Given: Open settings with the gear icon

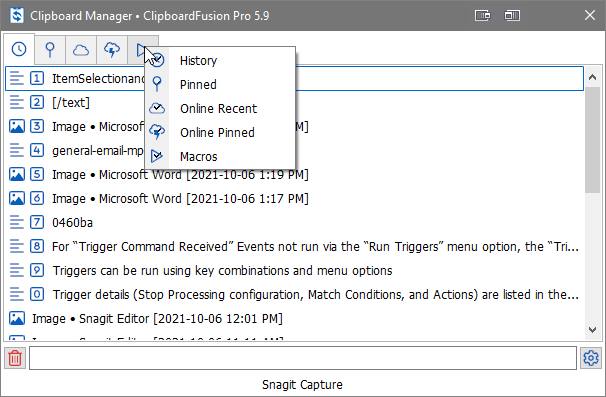Looking at the screenshot, I should (591, 358).
